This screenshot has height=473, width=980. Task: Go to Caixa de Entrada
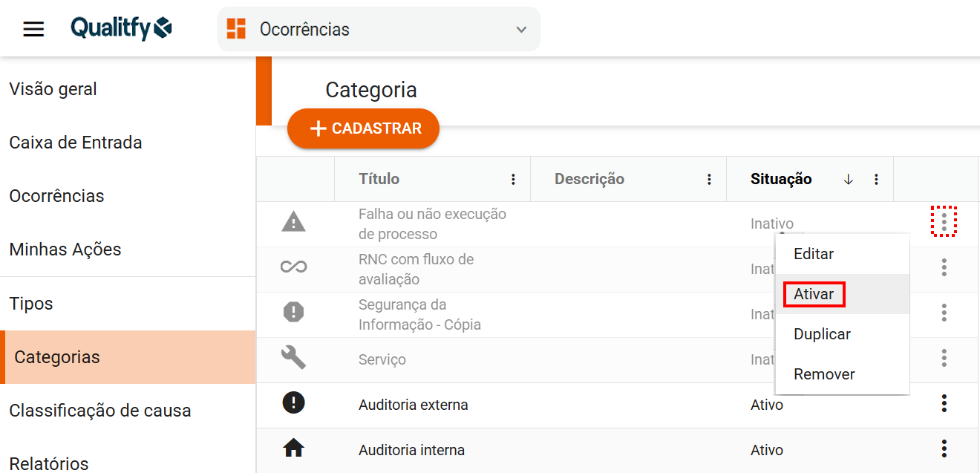76,143
